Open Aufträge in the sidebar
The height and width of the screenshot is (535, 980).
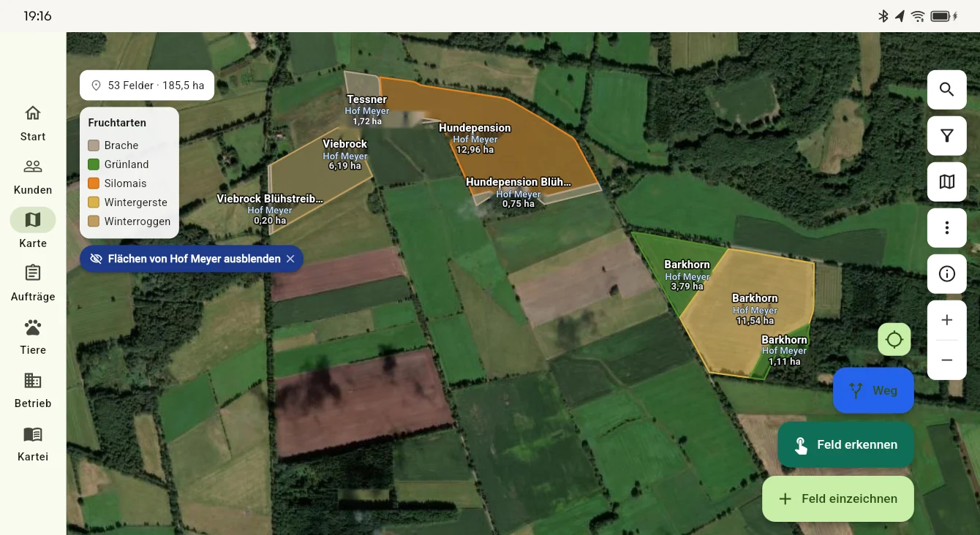(33, 283)
